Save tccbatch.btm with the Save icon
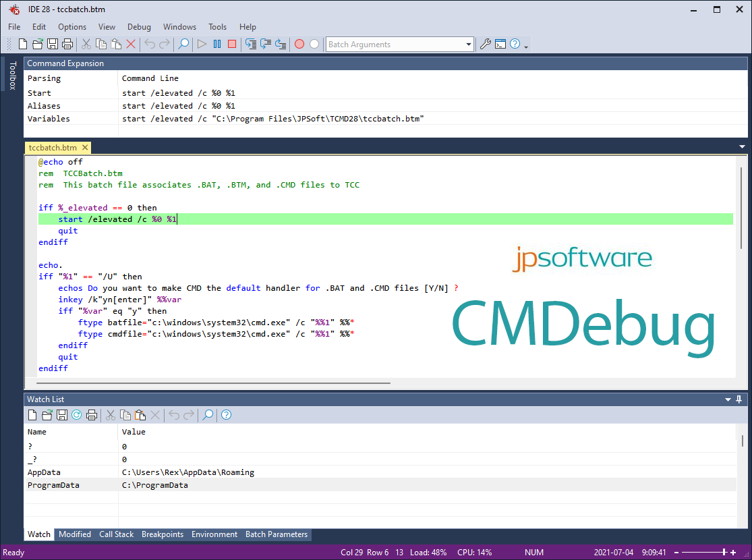The height and width of the screenshot is (560, 752). pyautogui.click(x=53, y=43)
